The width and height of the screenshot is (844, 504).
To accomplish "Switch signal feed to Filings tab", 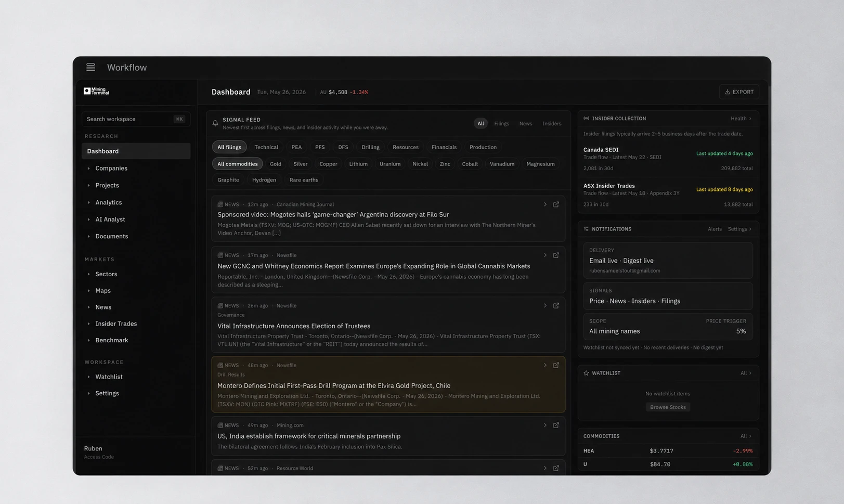I will 501,123.
